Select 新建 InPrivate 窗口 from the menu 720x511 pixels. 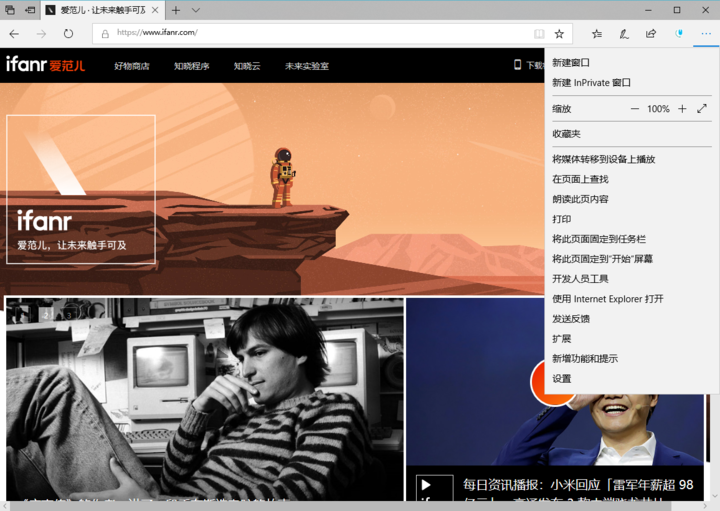coord(591,83)
